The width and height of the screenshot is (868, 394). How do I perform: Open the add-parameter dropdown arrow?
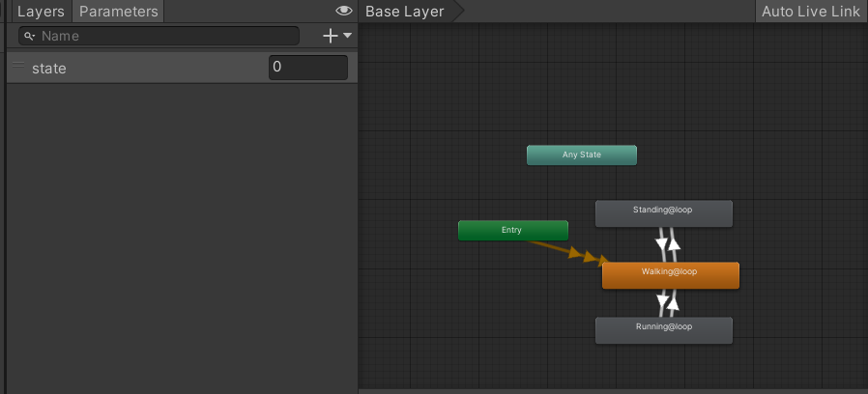(x=348, y=36)
